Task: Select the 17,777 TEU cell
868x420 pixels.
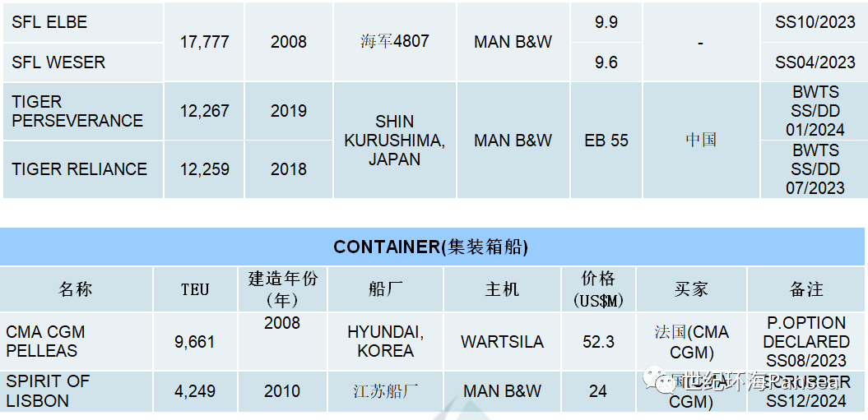Action: click(204, 42)
